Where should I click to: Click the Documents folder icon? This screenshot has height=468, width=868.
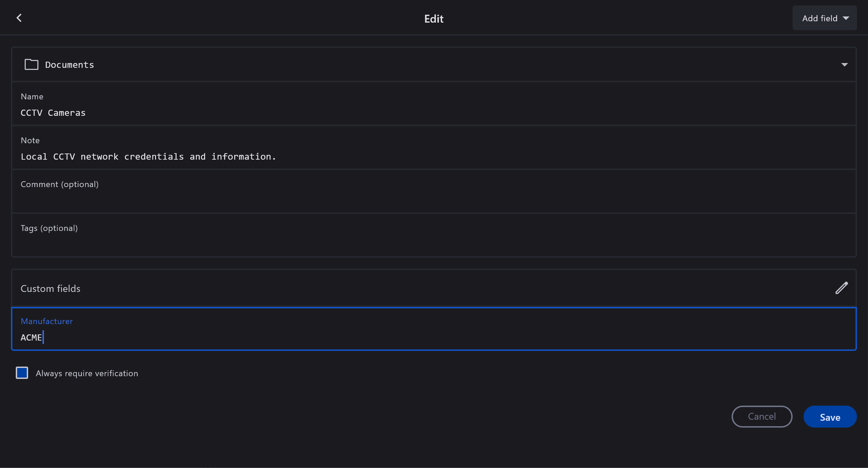pos(31,64)
